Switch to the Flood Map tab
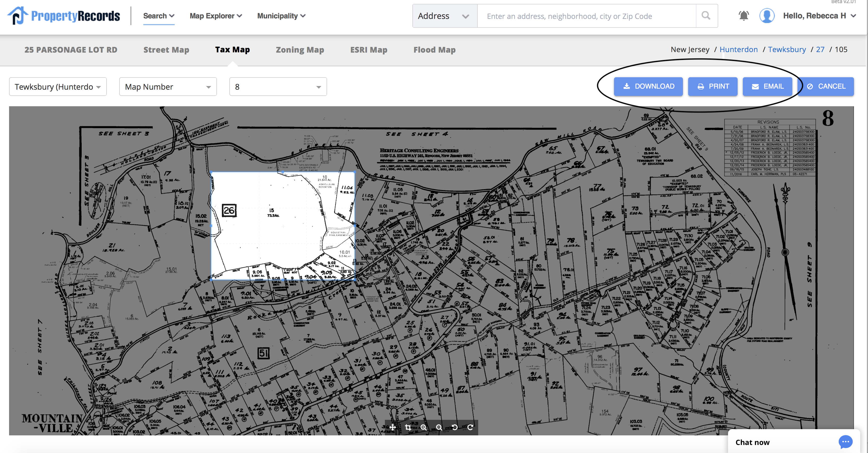The width and height of the screenshot is (868, 453). coord(434,49)
